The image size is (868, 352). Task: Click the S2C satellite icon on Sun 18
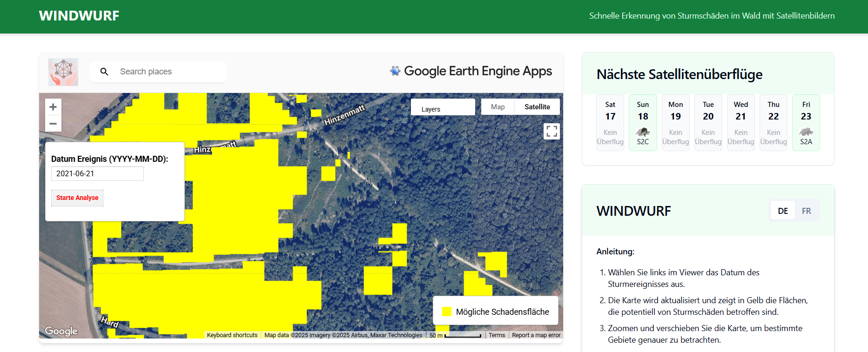(x=643, y=132)
